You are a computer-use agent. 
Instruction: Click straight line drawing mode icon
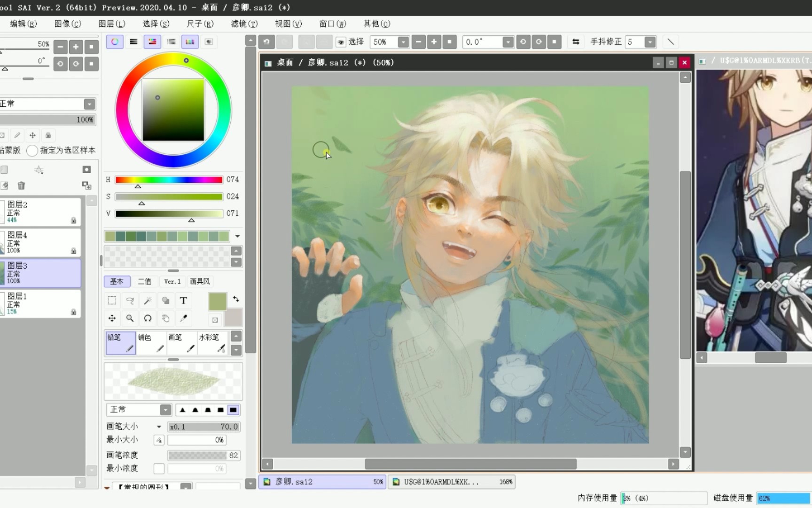pos(671,42)
